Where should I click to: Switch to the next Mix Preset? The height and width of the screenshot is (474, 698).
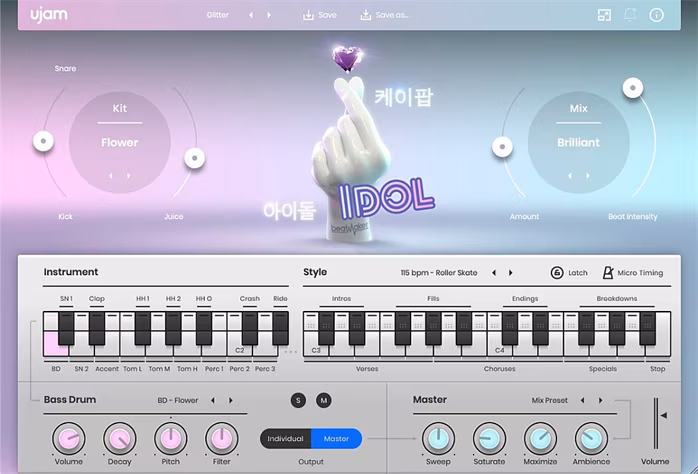[x=600, y=400]
